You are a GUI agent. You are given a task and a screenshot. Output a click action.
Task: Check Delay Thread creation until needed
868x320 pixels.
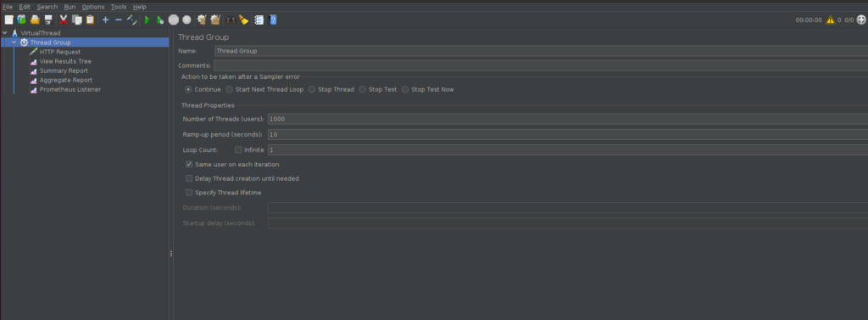tap(189, 178)
